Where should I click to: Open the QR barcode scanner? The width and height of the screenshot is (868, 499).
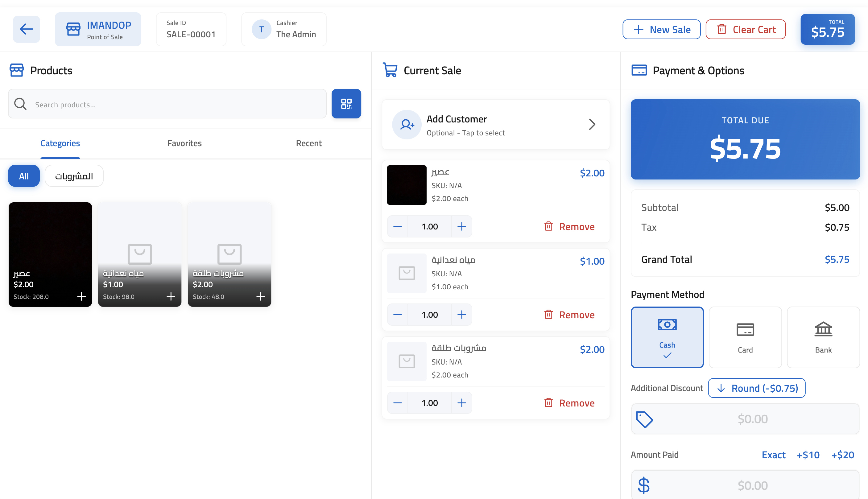tap(346, 104)
